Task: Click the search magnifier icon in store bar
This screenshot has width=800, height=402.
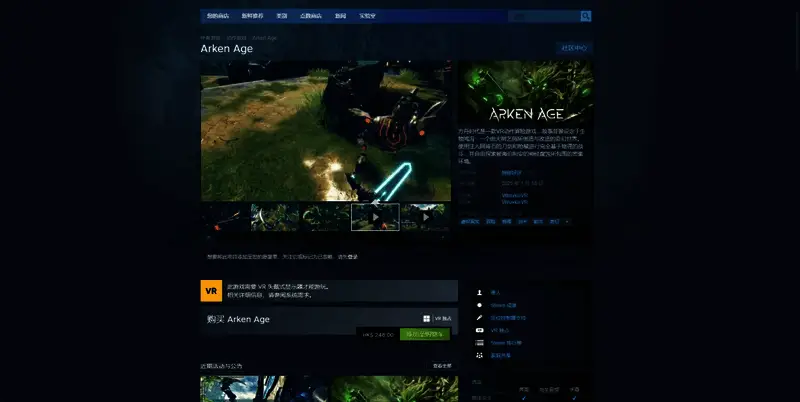Action: 586,16
